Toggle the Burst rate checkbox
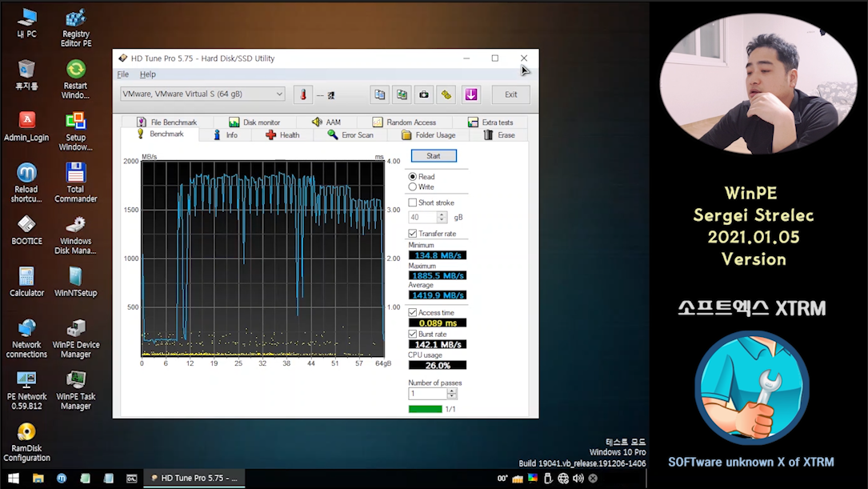The width and height of the screenshot is (868, 489). coord(413,334)
